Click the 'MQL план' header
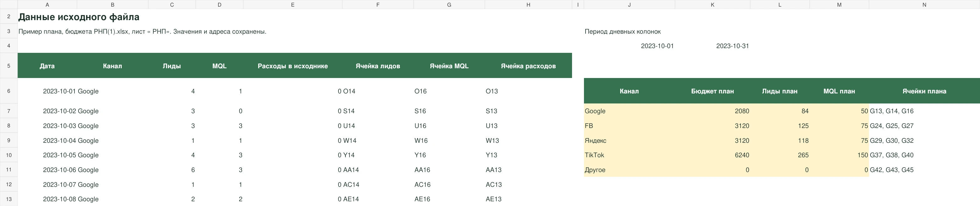980x206 pixels. coord(839,91)
